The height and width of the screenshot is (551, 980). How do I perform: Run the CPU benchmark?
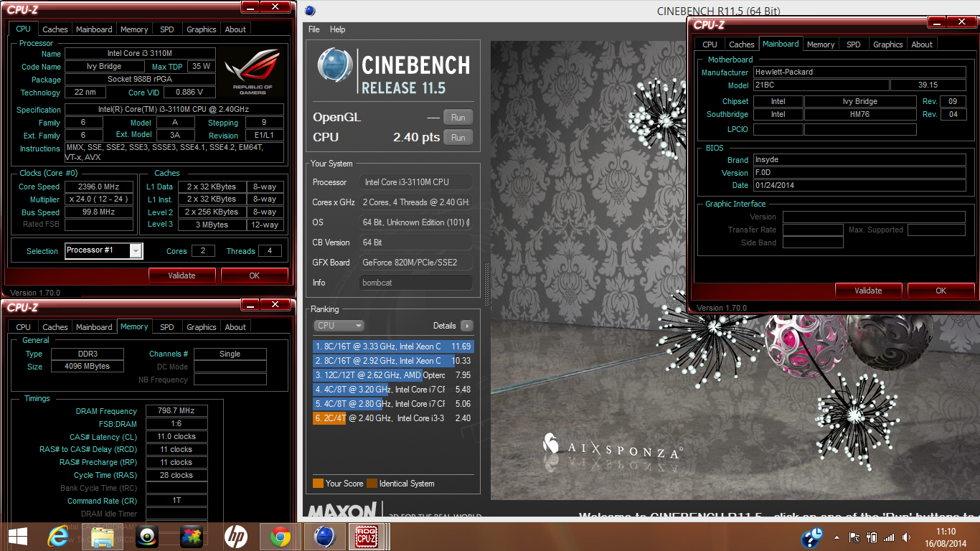pos(458,137)
